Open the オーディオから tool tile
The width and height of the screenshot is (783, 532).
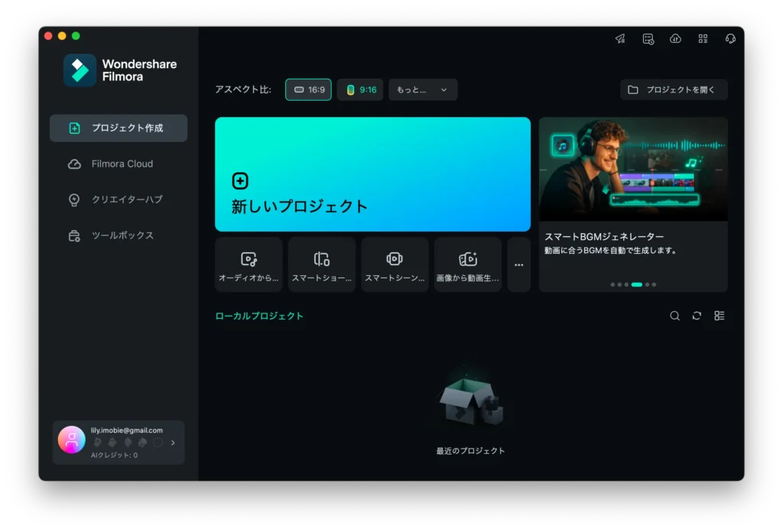[x=249, y=264]
